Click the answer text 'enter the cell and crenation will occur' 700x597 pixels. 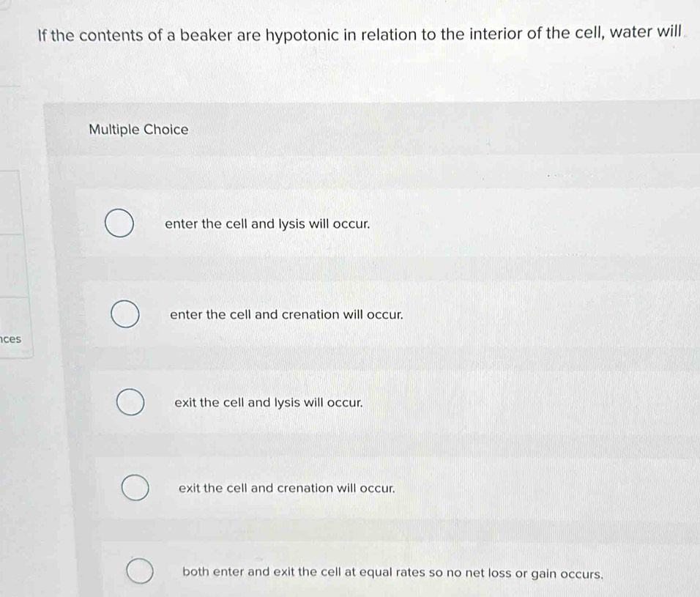[286, 315]
